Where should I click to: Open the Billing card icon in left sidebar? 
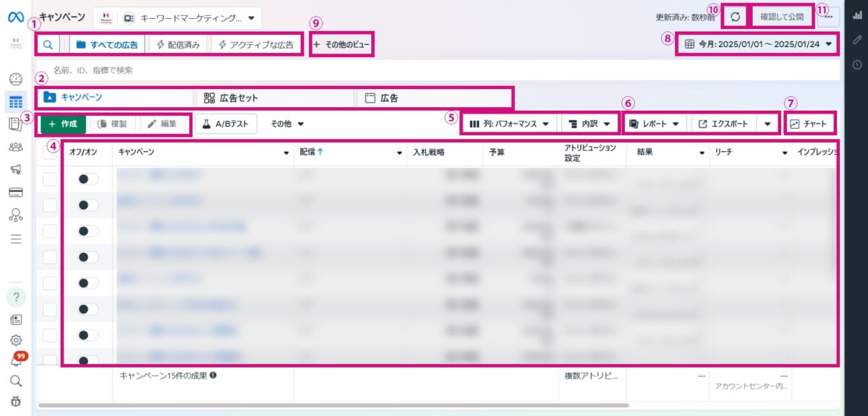[15, 192]
